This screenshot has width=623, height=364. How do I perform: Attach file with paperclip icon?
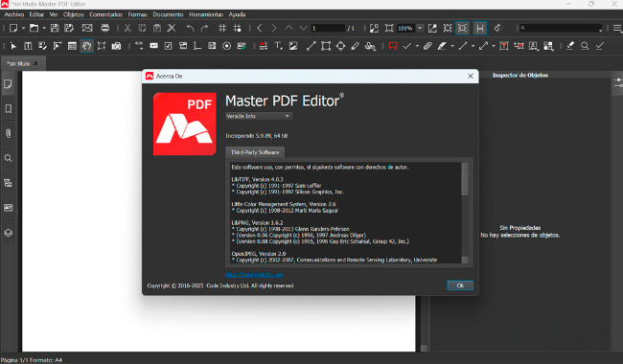[427, 46]
